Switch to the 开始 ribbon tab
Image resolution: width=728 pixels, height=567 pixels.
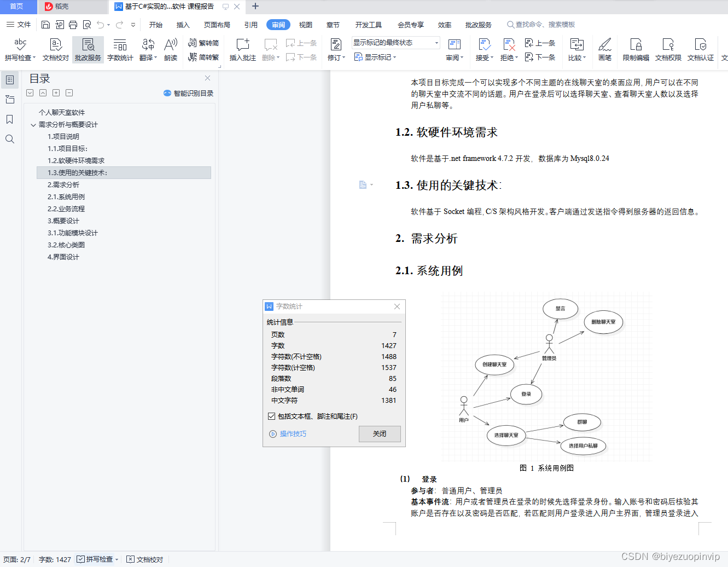click(156, 25)
